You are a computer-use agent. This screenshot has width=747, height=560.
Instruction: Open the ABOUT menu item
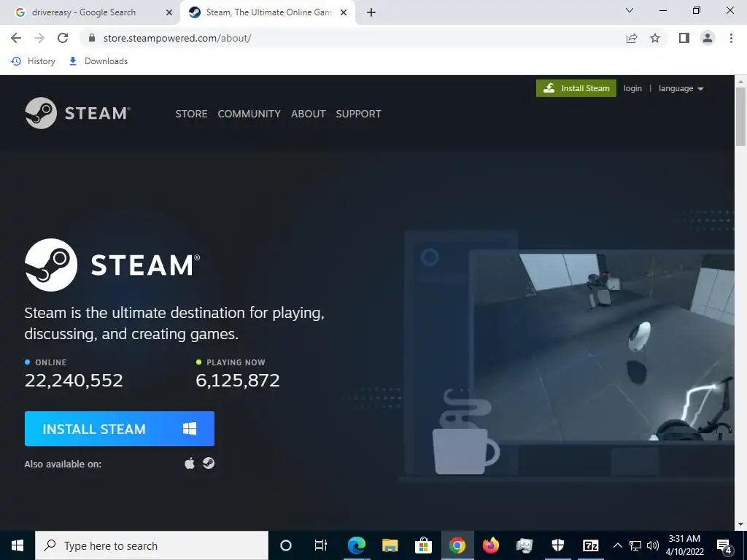pos(309,114)
